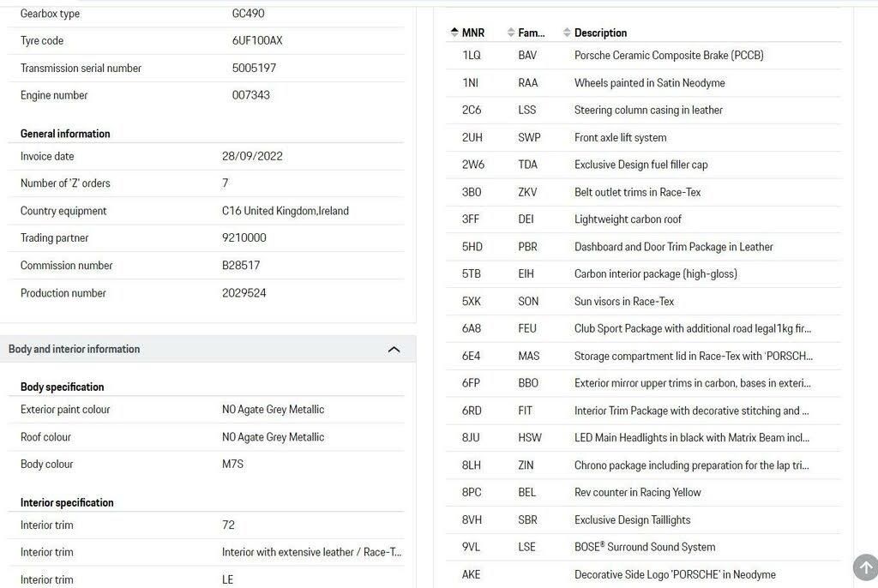This screenshot has width=878, height=588.
Task: Sort table by the Description header label
Action: (600, 33)
